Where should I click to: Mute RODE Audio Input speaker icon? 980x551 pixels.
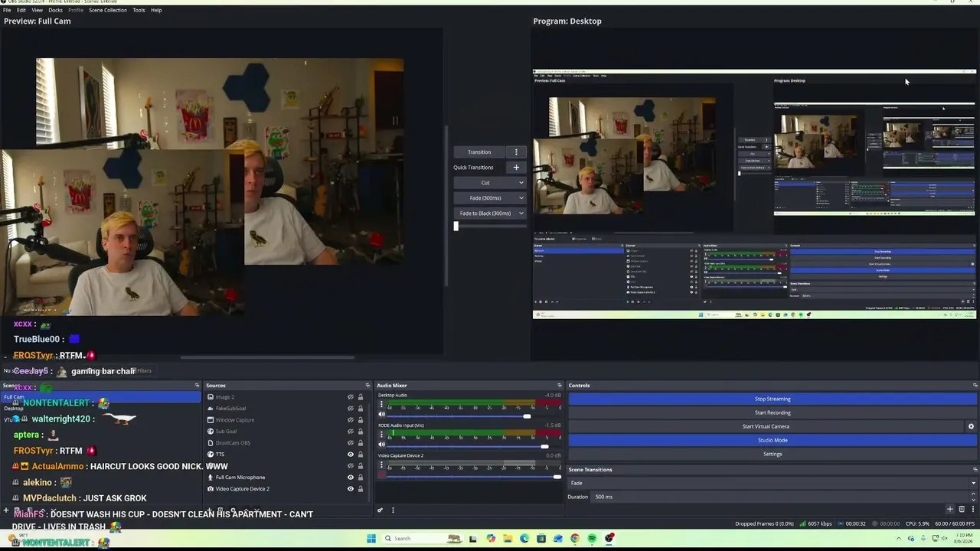click(382, 444)
